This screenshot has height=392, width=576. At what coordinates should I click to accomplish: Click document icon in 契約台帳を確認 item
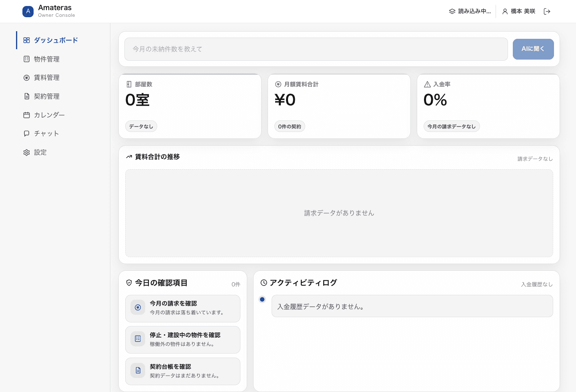(138, 370)
